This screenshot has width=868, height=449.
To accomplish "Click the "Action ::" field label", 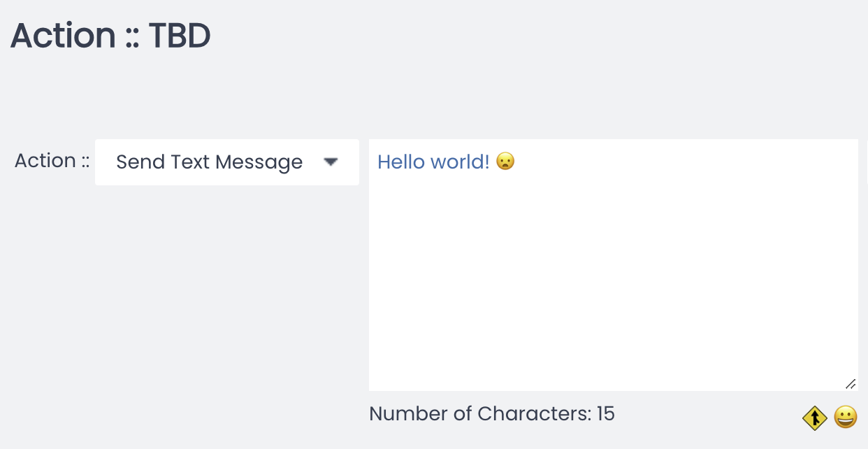I will [52, 161].
